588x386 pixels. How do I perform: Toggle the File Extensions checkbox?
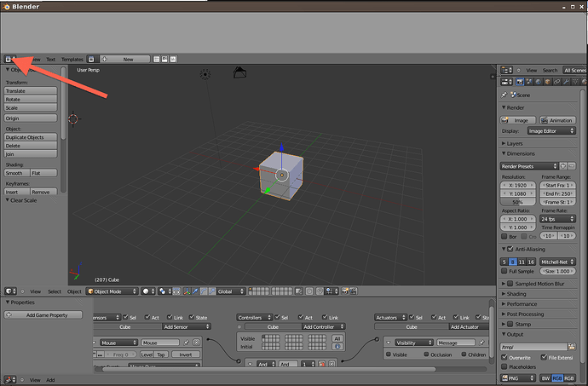[x=544, y=357]
